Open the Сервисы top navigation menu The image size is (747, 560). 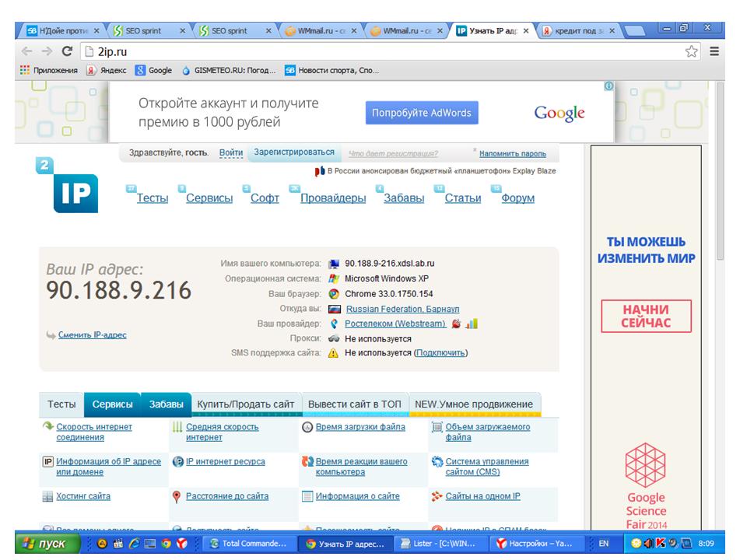(x=209, y=198)
